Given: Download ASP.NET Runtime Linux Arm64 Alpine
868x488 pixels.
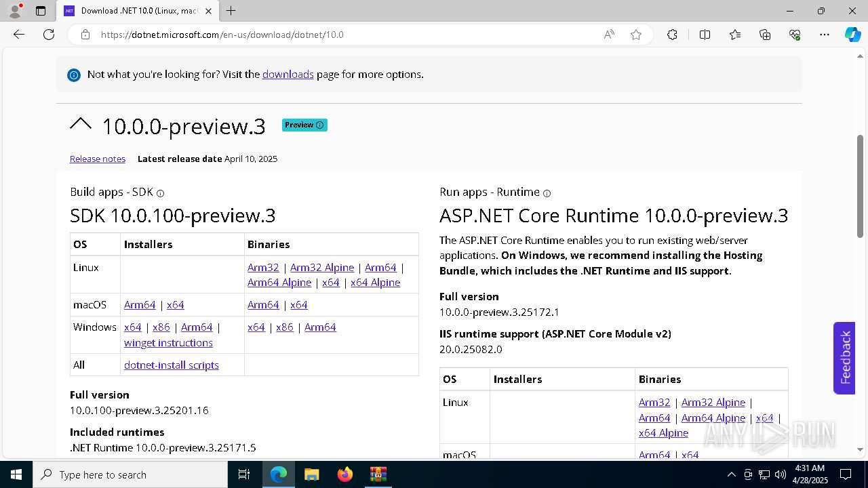Looking at the screenshot, I should [x=713, y=418].
